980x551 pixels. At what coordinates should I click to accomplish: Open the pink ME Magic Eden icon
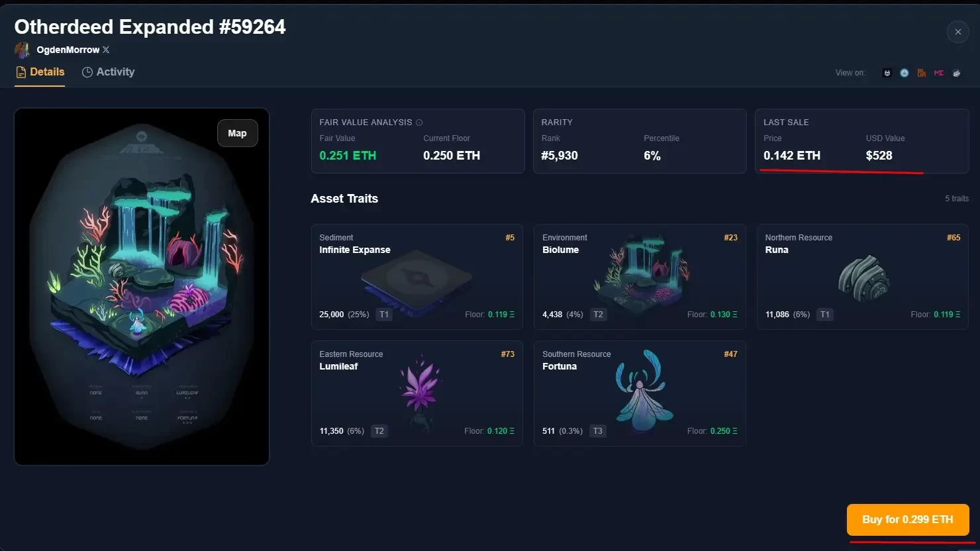[938, 73]
